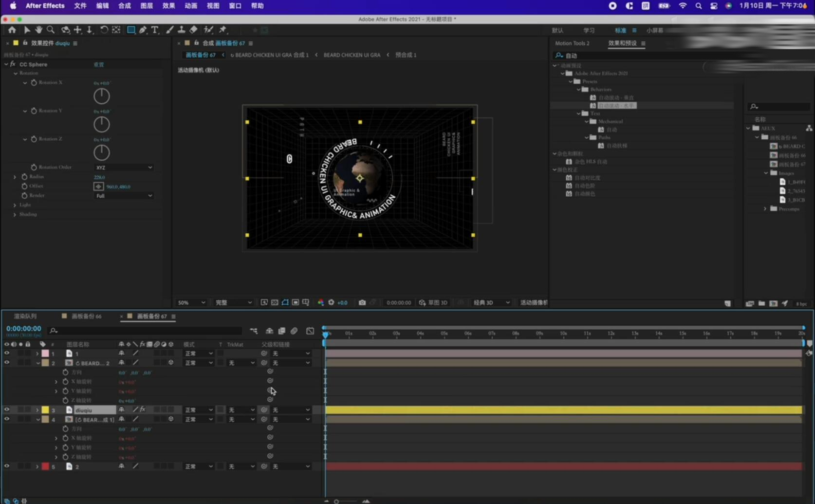
Task: Select the Home icon in toolbar
Action: pos(12,30)
